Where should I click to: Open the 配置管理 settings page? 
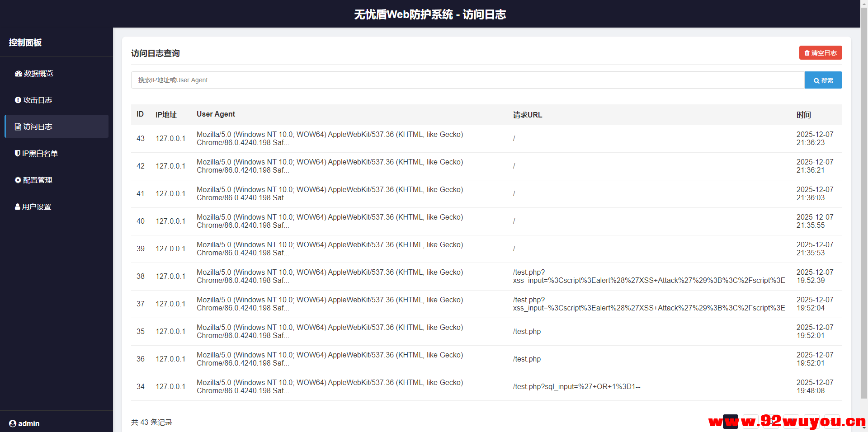pos(38,180)
